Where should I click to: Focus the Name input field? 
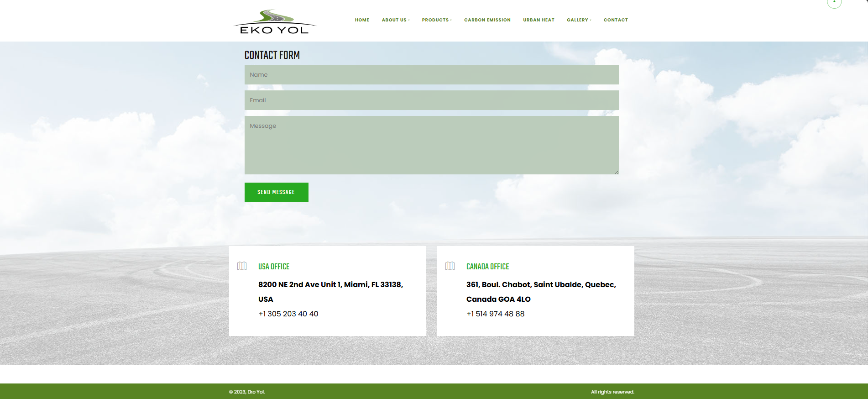pyautogui.click(x=431, y=75)
